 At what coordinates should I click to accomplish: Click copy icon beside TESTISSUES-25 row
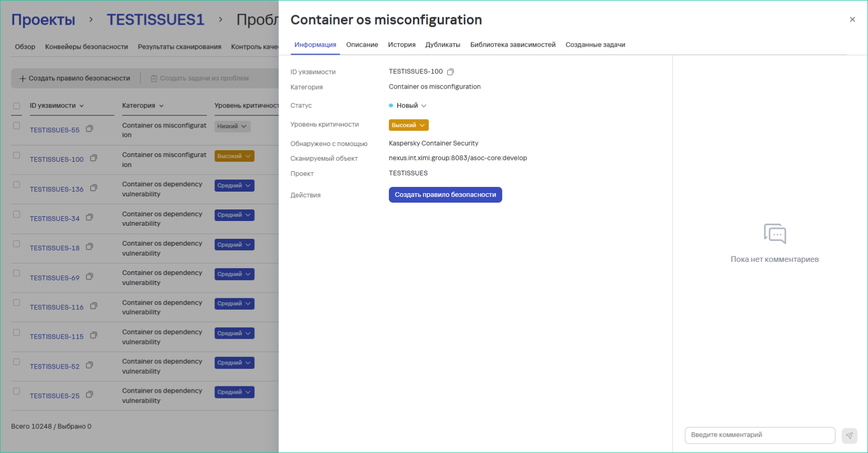point(89,395)
